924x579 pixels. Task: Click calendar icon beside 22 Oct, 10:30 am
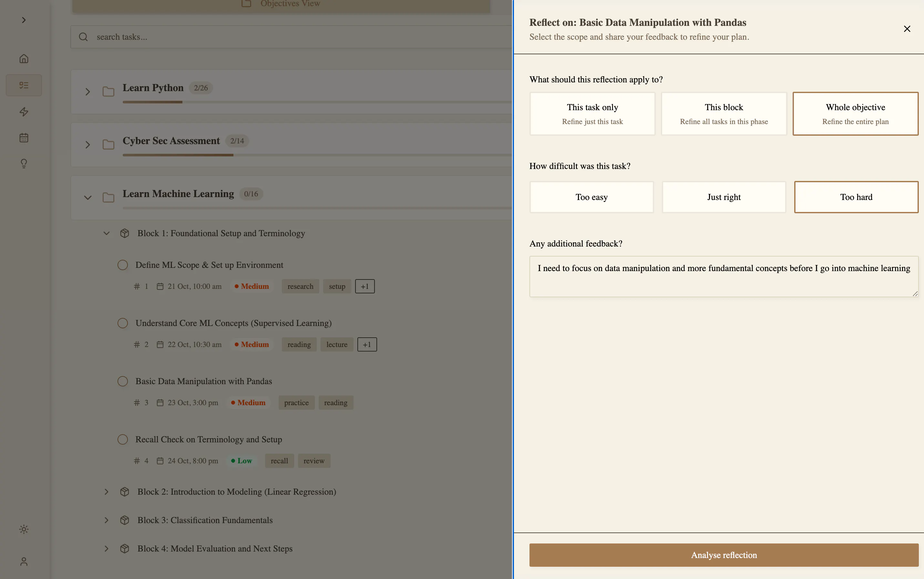160,345
